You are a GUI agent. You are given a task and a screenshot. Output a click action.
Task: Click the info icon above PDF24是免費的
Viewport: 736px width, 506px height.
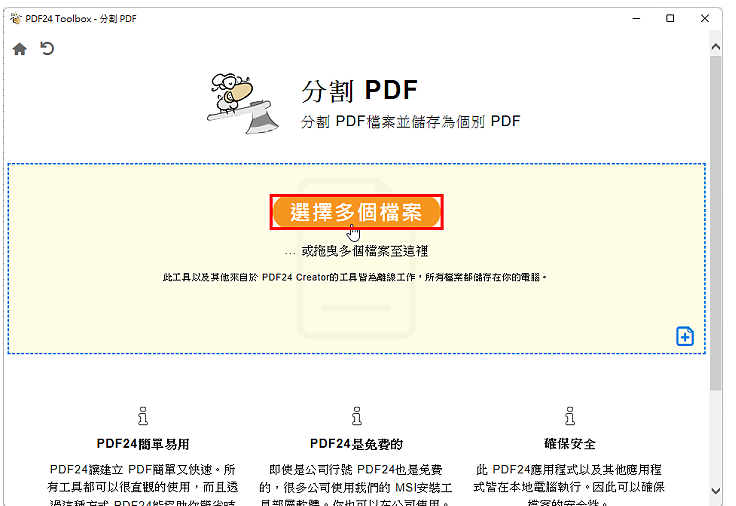357,416
